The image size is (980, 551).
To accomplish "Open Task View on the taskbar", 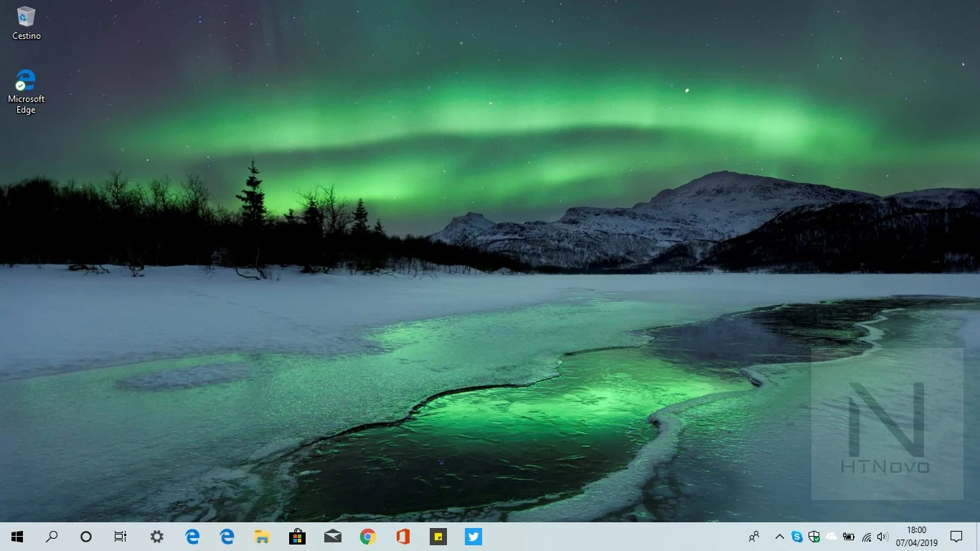I will tap(121, 537).
